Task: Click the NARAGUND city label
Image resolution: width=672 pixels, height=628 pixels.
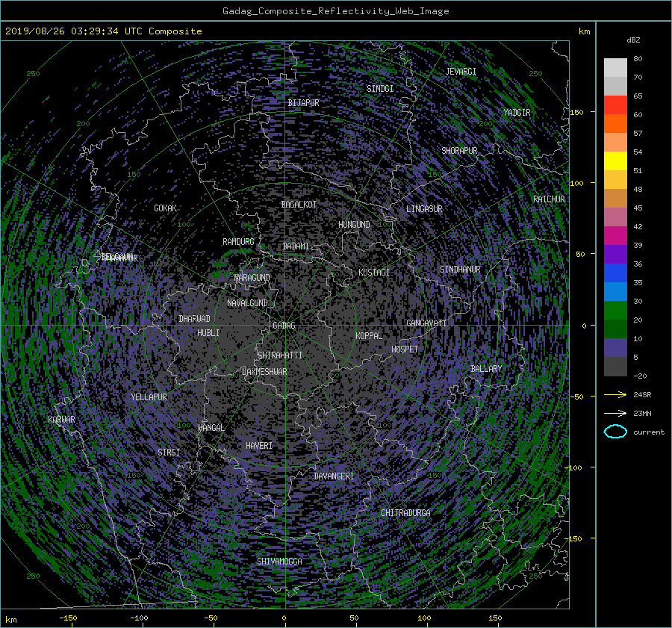Action: [252, 278]
